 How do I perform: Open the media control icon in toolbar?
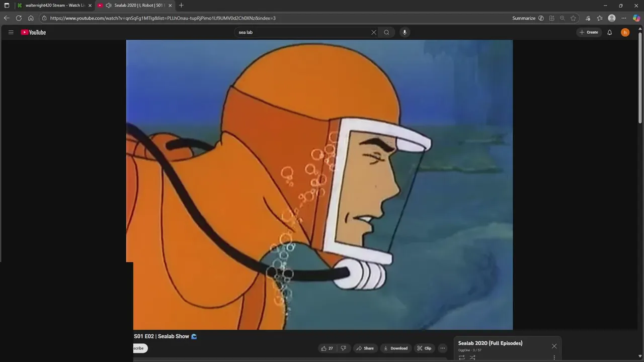[x=588, y=18]
